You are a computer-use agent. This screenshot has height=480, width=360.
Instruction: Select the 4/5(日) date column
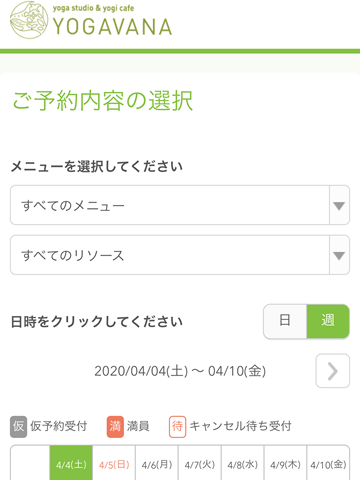pos(114,463)
